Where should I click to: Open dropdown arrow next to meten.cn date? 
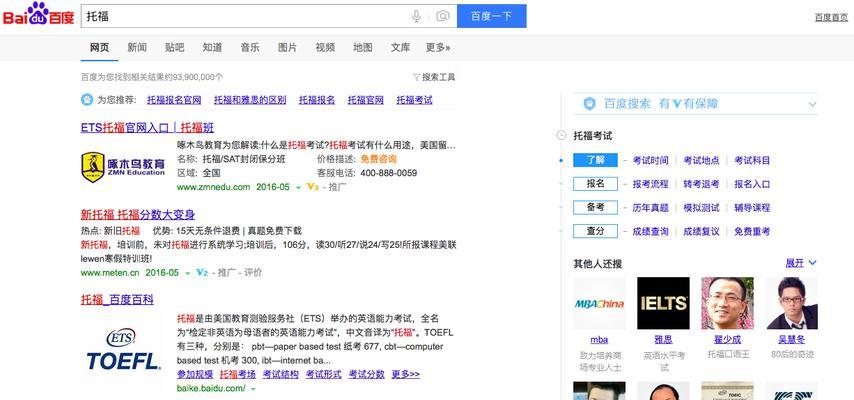[187, 273]
